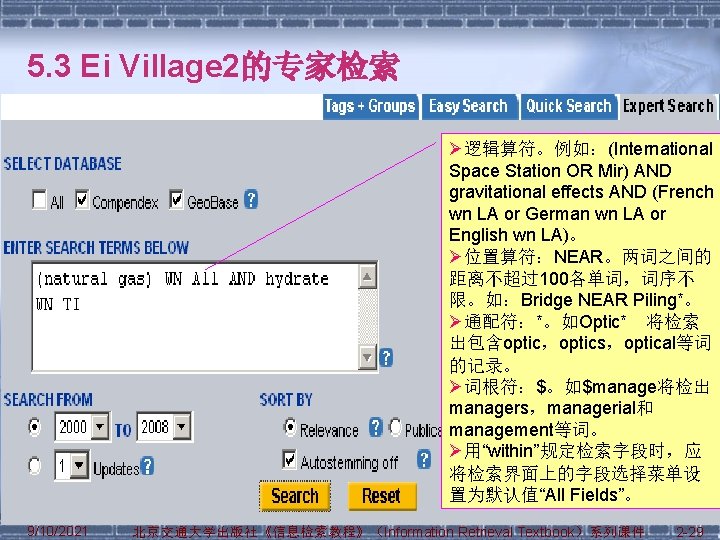Click the slide number 2-29 in footer
This screenshot has height=540, width=720.
[x=689, y=532]
